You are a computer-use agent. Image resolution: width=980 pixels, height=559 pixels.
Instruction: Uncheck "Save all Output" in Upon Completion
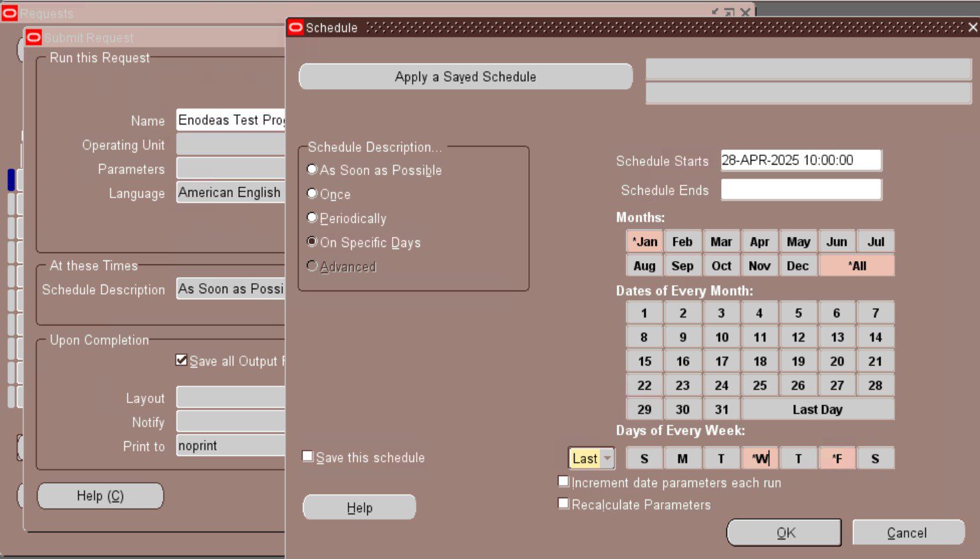tap(181, 360)
